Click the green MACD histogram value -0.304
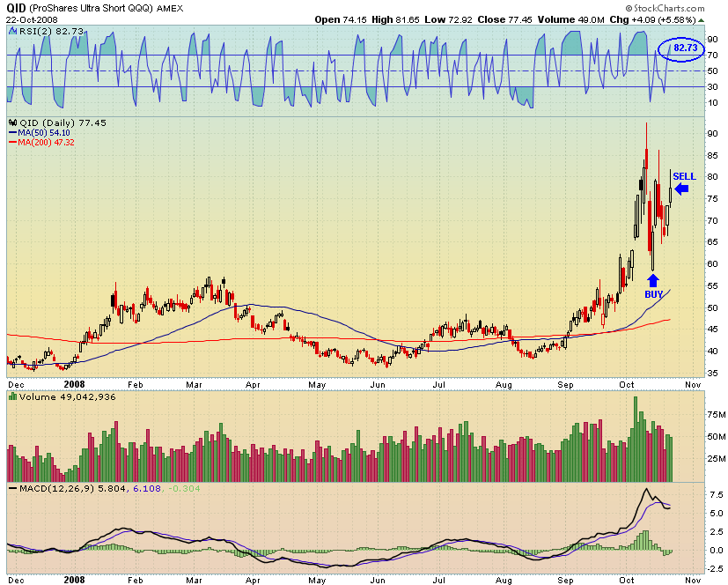Image resolution: width=728 pixels, height=585 pixels. click(184, 489)
